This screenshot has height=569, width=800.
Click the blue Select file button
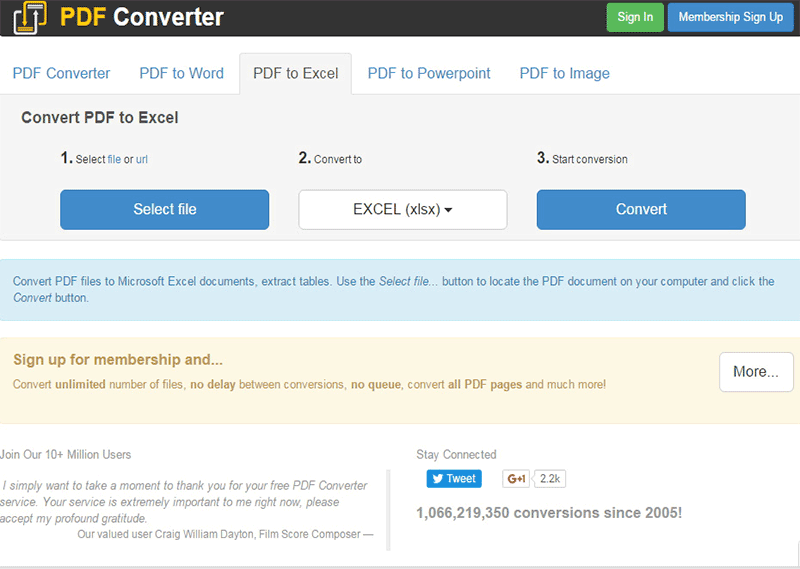pos(164,209)
